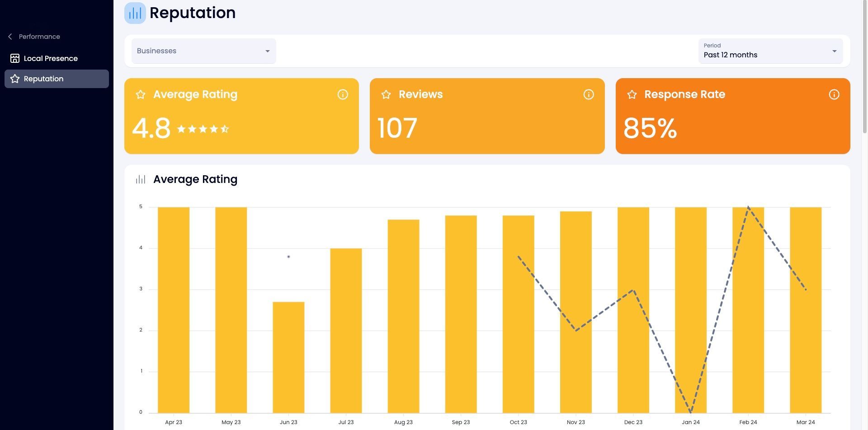
Task: Click the 85% response rate value
Action: pyautogui.click(x=650, y=128)
